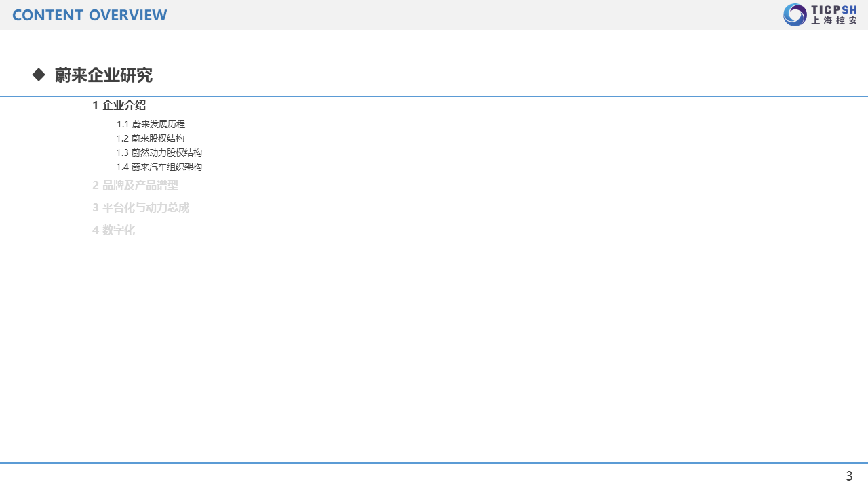The height and width of the screenshot is (488, 868).
Task: Click the number 1 before 企业介绍
Action: coord(96,105)
